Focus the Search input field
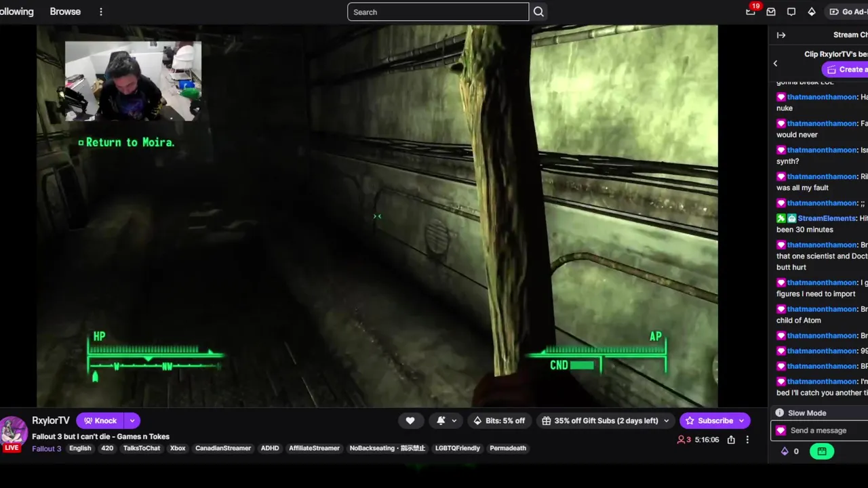 coord(438,12)
